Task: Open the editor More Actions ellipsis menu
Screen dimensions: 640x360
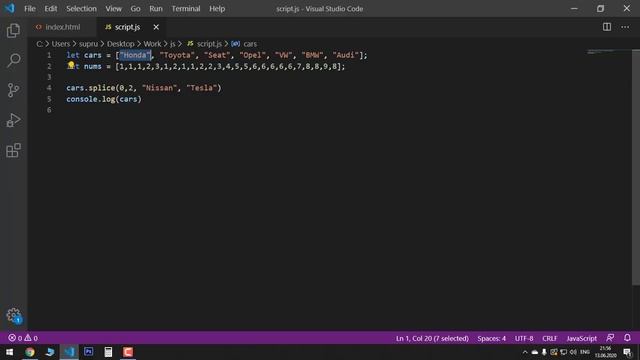Action: coord(625,27)
